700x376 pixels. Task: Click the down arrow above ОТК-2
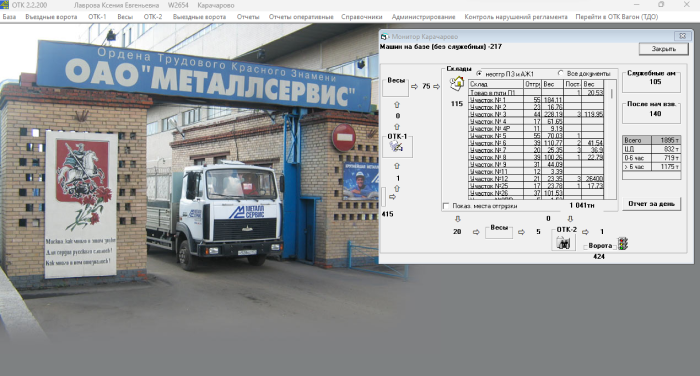pyautogui.click(x=570, y=219)
